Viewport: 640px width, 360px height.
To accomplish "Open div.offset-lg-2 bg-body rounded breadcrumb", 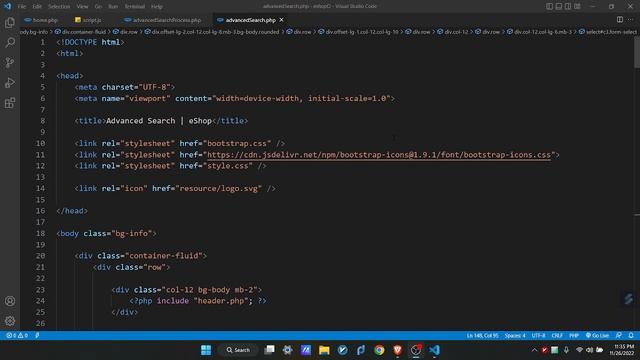I will click(212, 32).
